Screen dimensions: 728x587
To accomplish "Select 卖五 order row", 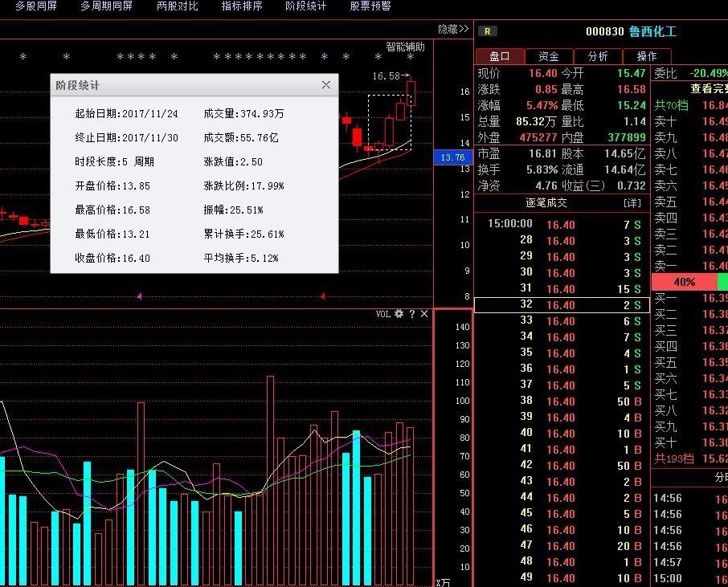I will coord(690,202).
